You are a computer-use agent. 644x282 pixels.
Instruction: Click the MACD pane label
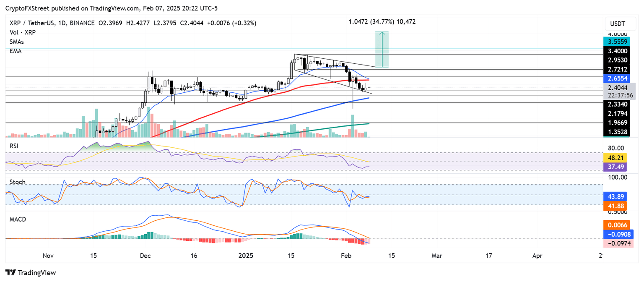click(18, 219)
